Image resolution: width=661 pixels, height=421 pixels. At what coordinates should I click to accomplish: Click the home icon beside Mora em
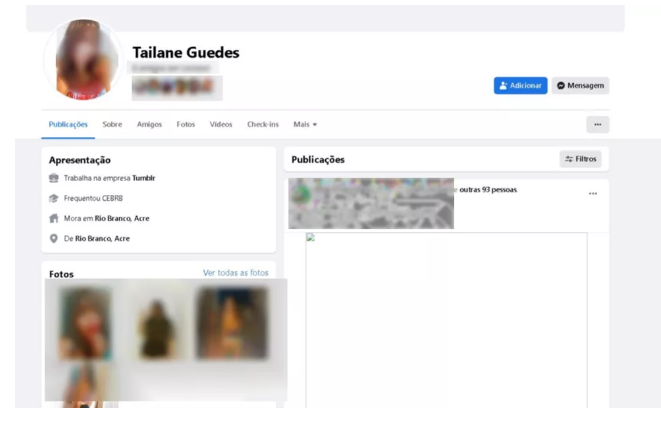pos(54,218)
